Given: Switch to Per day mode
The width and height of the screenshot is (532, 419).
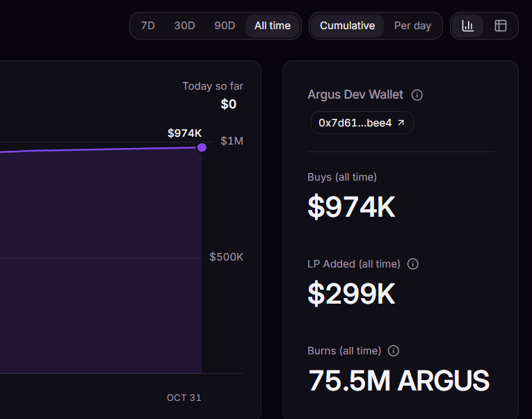Looking at the screenshot, I should (x=412, y=26).
